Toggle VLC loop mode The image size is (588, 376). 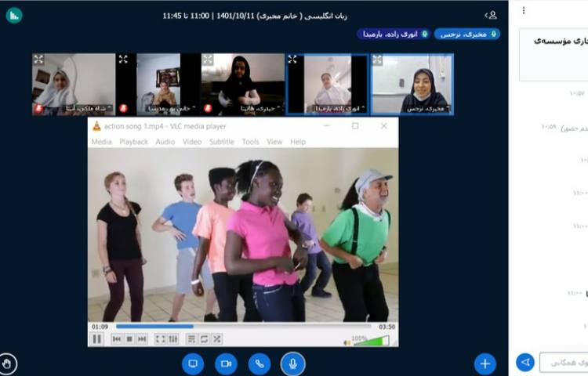click(204, 339)
